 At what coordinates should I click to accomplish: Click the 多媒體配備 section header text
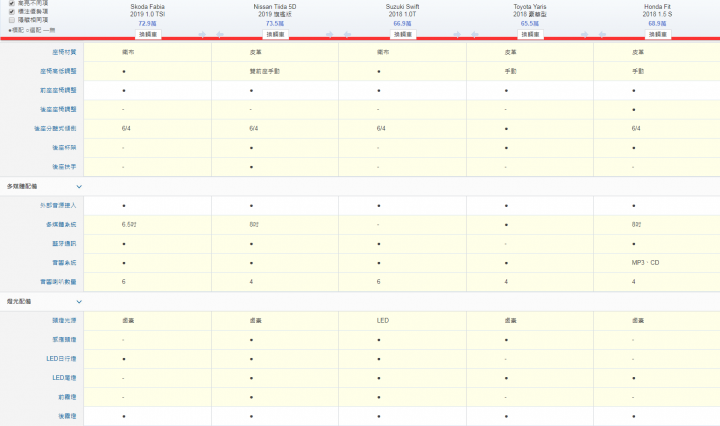(22, 186)
